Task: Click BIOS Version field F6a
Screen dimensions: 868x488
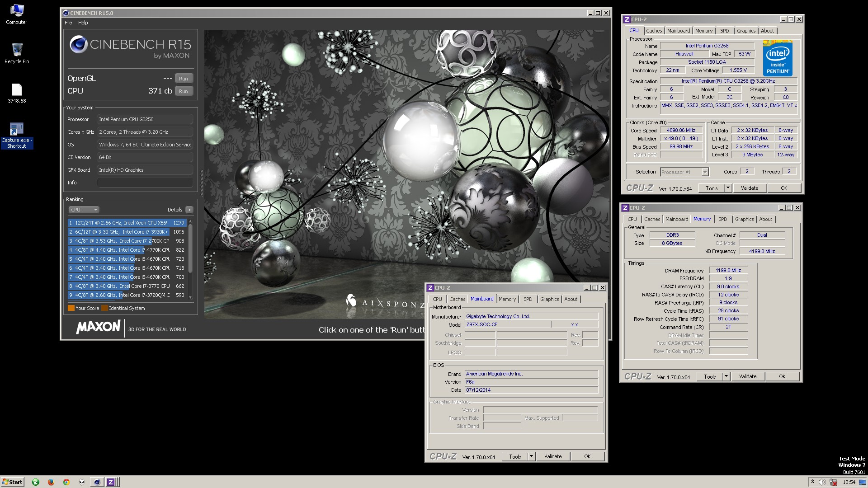Action: [x=531, y=382]
